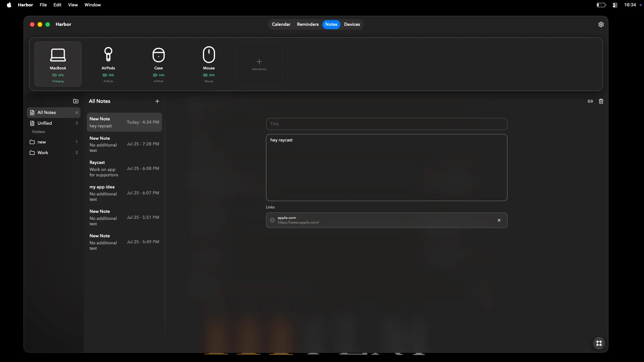Click the floating command icon at the bottom right

point(599,343)
